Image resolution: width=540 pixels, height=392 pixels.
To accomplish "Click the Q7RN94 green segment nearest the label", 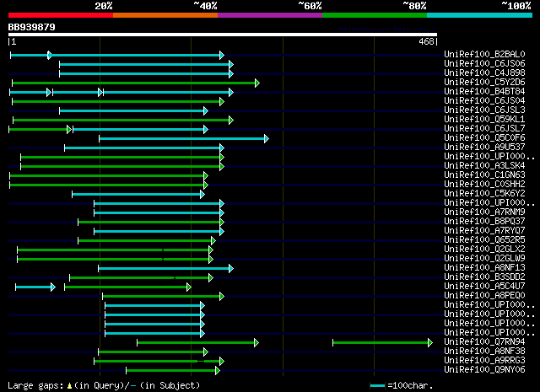I will pyautogui.click(x=381, y=343).
